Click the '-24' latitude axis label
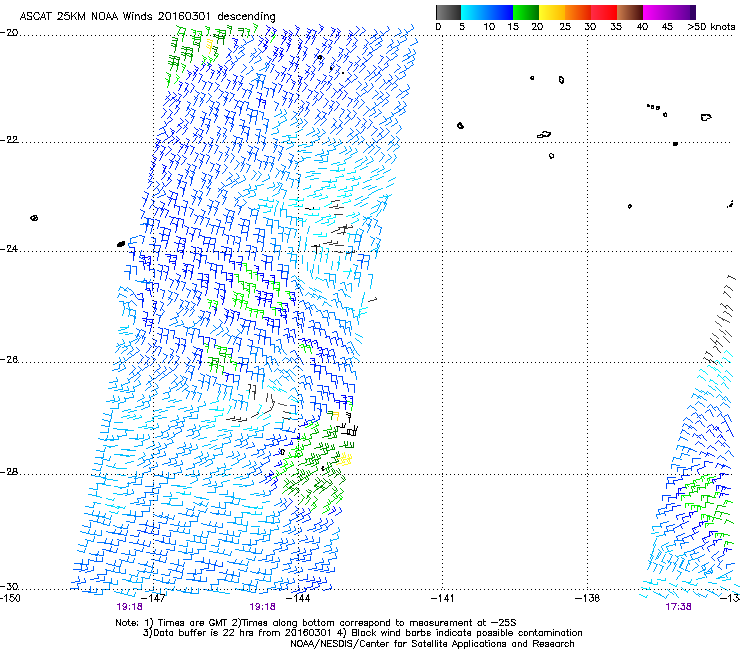Screen dimensions: 740x650 (9, 249)
